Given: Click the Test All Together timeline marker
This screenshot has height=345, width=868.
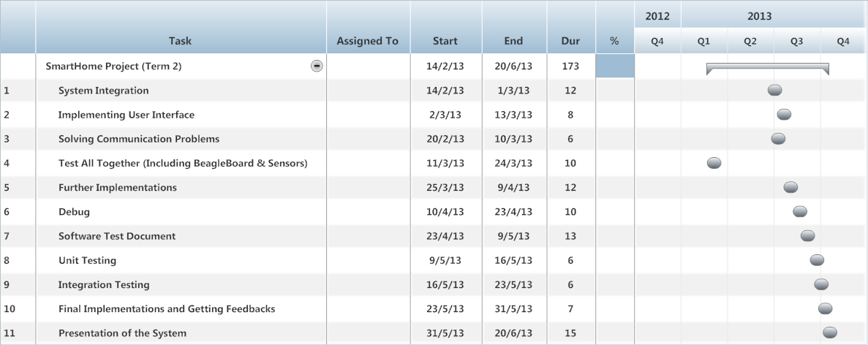Looking at the screenshot, I should pyautogui.click(x=714, y=163).
